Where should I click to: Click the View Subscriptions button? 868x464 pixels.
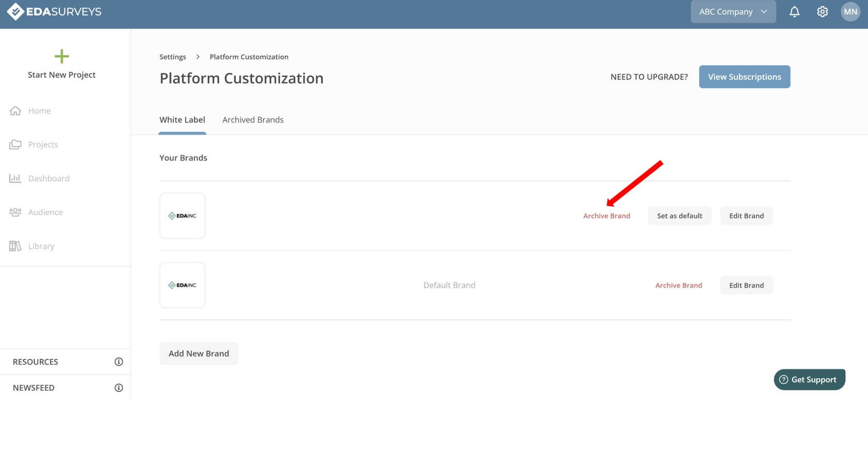coord(745,76)
